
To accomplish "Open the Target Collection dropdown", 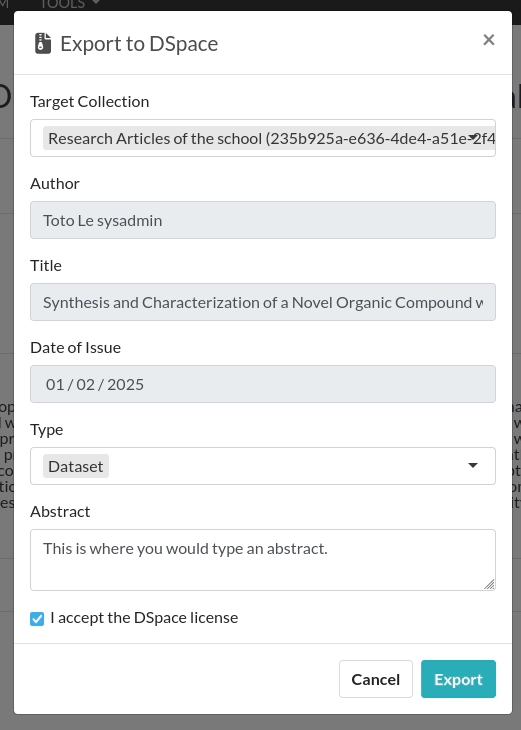I will click(263, 138).
